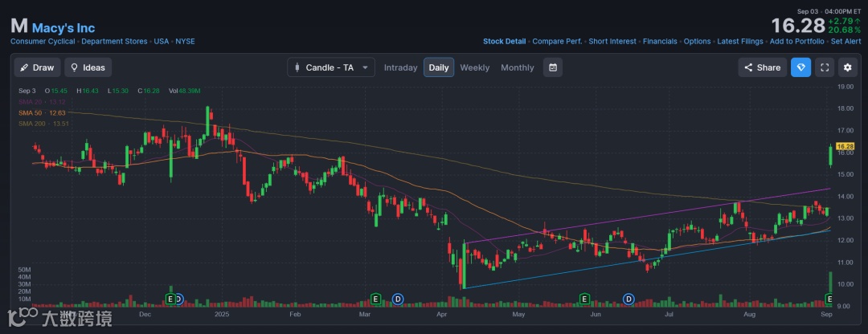Screen dimensions: 868x334
Task: Click the 20.68% percent change
Action: (844, 31)
